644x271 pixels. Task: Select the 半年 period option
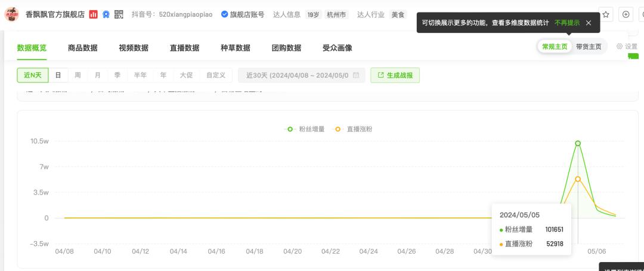[x=140, y=75]
